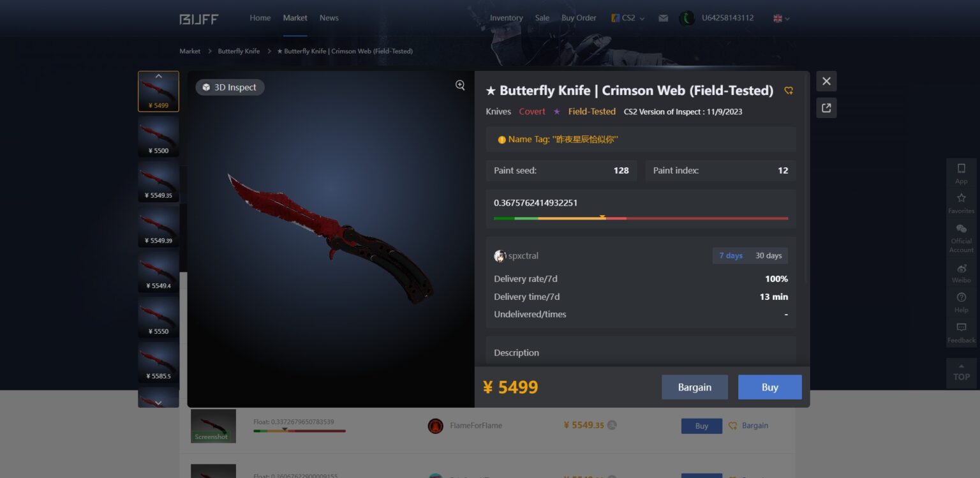Click the float wear bar marker

pyautogui.click(x=602, y=218)
